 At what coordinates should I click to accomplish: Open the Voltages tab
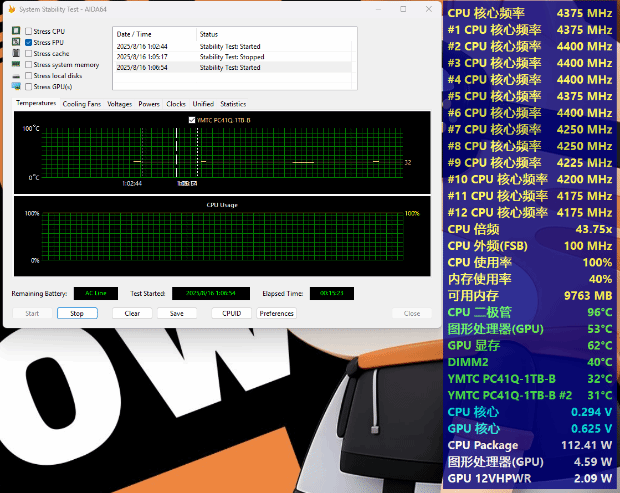(119, 104)
